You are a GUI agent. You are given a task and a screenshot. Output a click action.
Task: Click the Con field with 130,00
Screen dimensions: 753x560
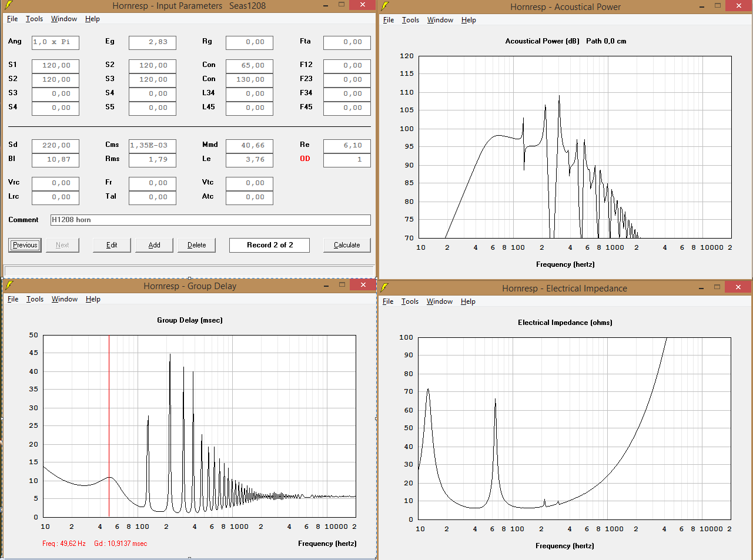click(x=249, y=80)
